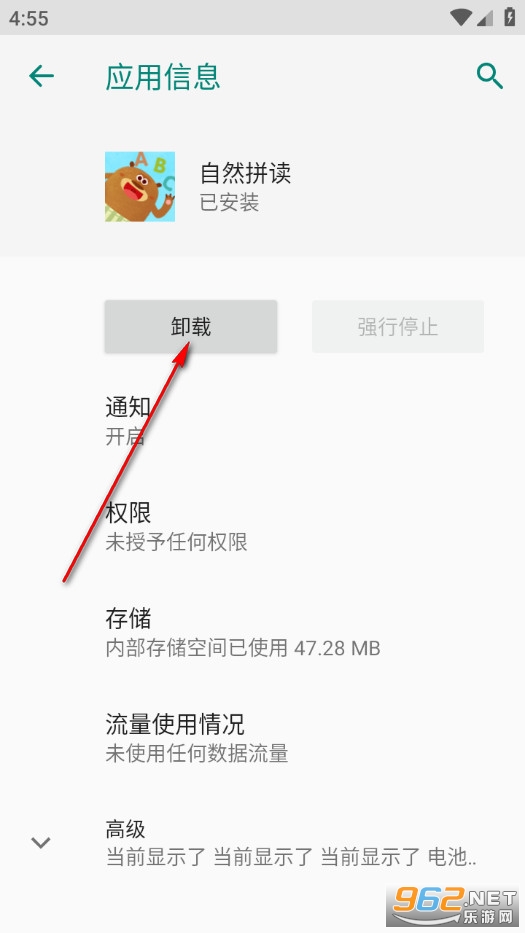
Task: Tap the 自然拼读 app icon
Action: (x=140, y=186)
